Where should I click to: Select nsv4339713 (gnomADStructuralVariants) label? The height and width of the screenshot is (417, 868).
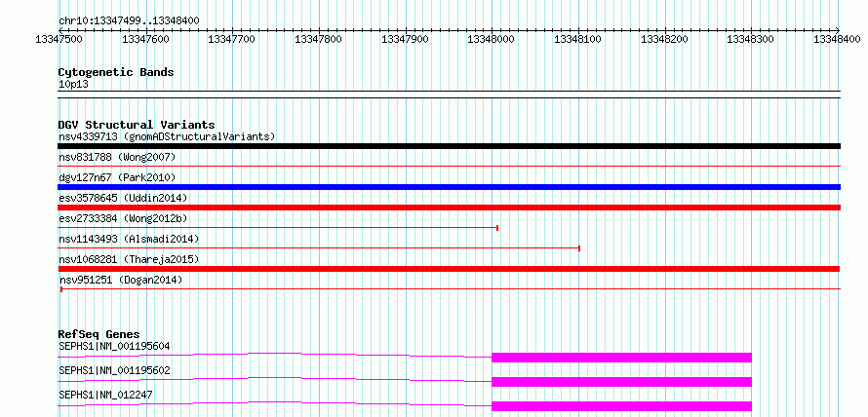(167, 136)
